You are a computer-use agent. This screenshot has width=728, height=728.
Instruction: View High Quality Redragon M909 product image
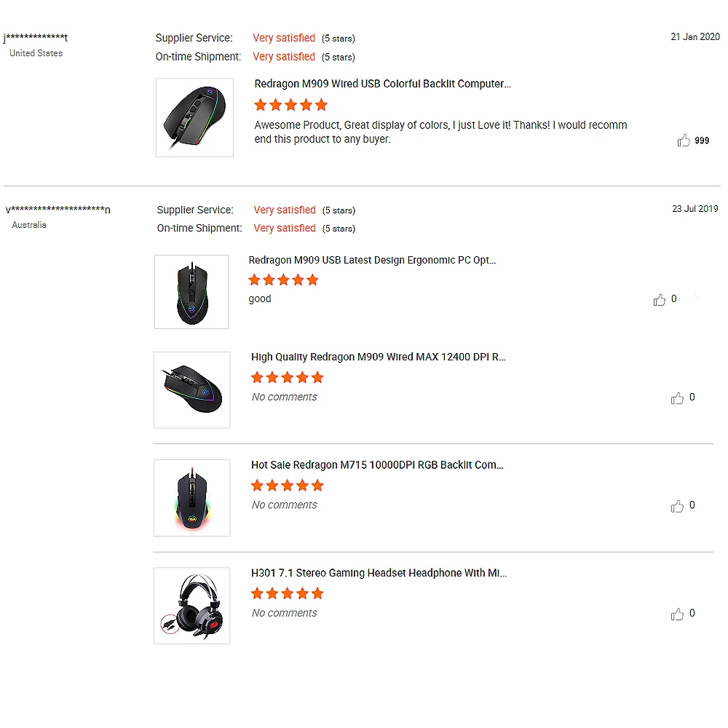[192, 390]
